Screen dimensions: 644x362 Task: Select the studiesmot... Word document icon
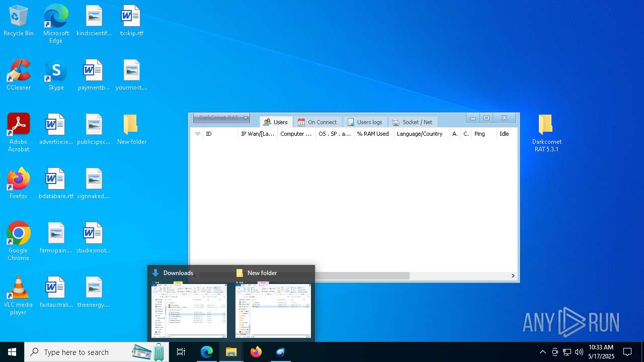coord(94,238)
